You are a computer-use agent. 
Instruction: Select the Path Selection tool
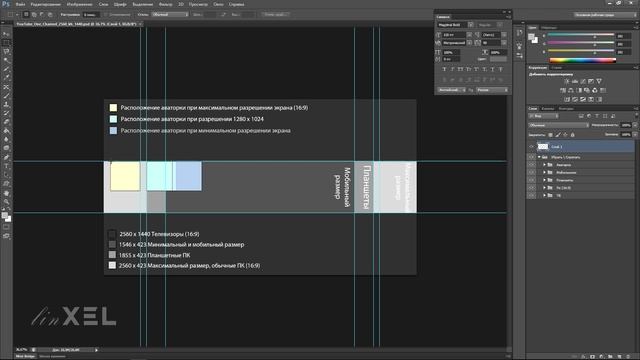[6, 175]
